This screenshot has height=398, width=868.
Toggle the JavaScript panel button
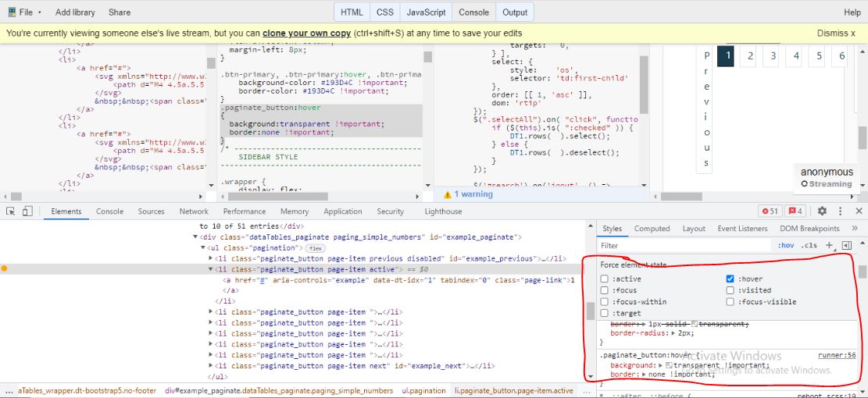[x=427, y=12]
